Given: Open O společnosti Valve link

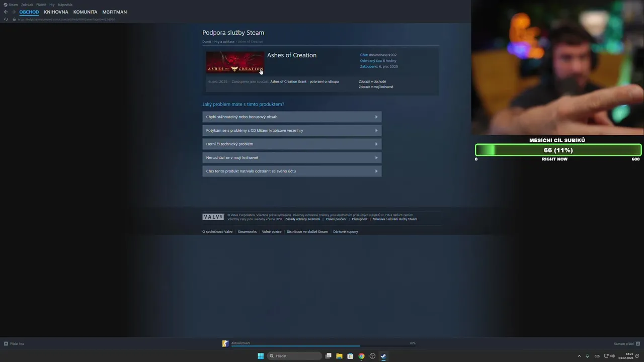Looking at the screenshot, I should 217,232.
